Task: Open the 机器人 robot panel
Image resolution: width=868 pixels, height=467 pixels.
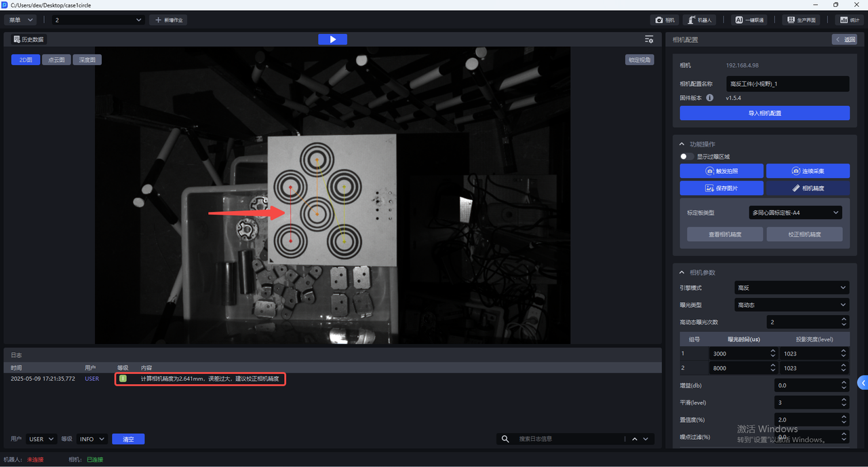Action: click(x=699, y=20)
